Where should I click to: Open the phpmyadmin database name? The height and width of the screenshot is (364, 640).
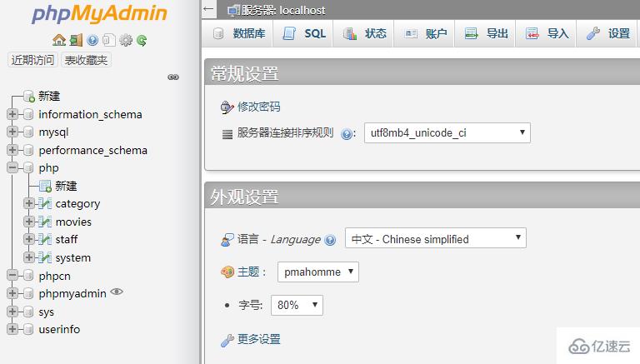pos(72,294)
